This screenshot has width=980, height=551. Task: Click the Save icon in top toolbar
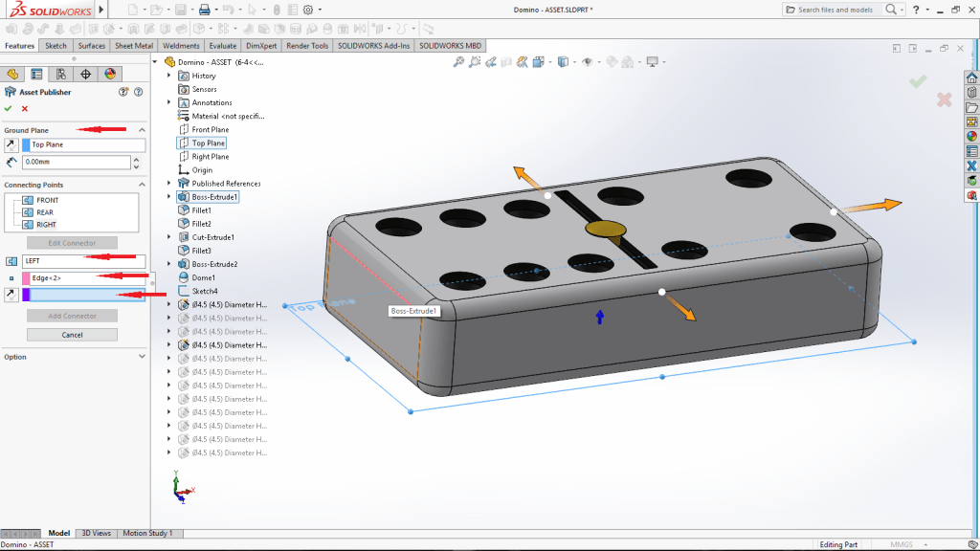point(180,10)
